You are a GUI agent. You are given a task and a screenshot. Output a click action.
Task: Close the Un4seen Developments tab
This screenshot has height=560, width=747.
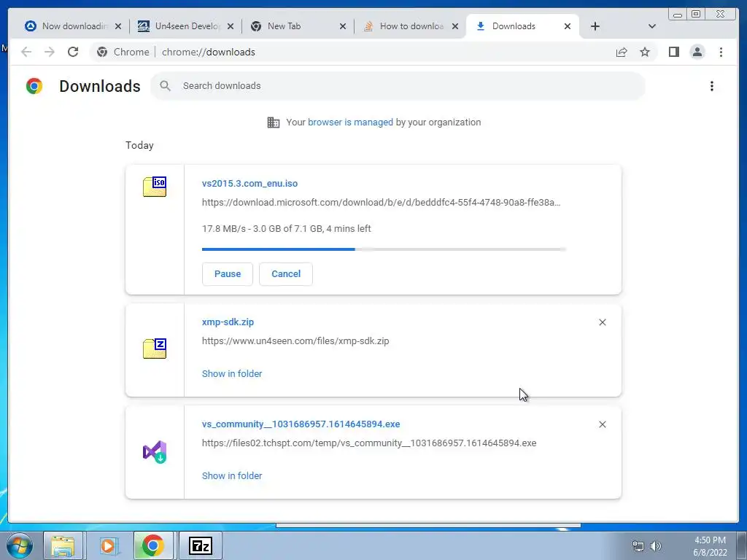point(231,26)
